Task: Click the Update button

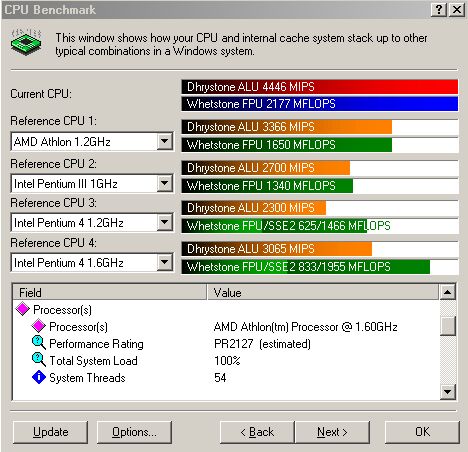Action: tap(50, 432)
